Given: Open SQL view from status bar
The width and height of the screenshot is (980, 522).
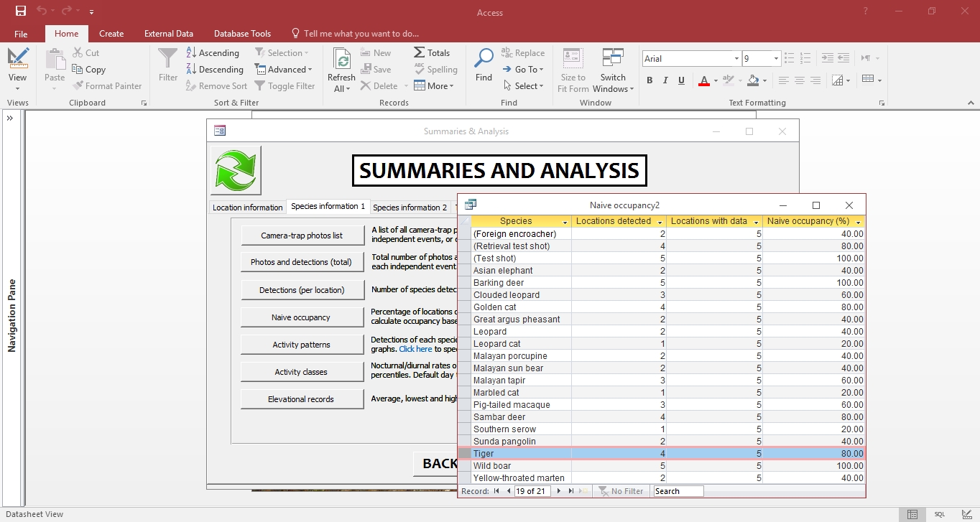Looking at the screenshot, I should [940, 514].
